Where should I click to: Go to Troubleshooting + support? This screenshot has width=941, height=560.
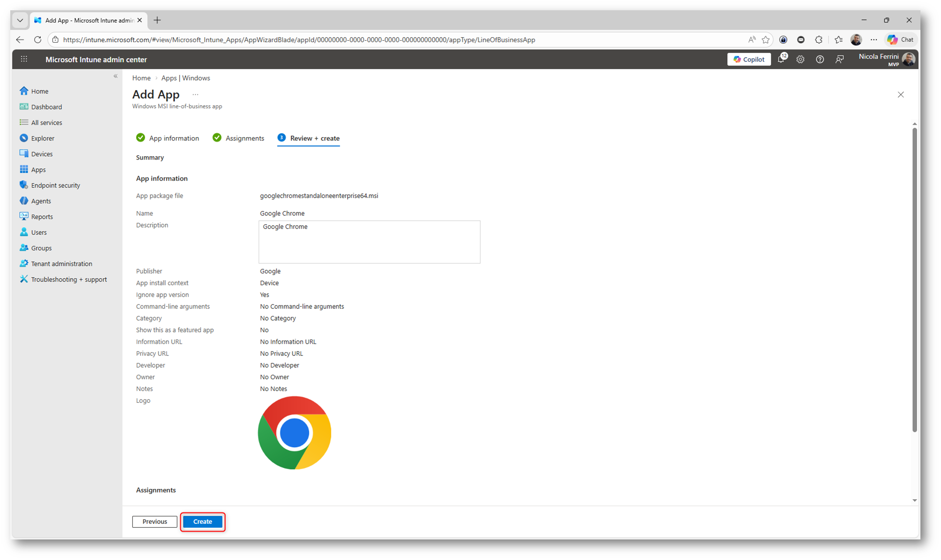[x=69, y=279]
